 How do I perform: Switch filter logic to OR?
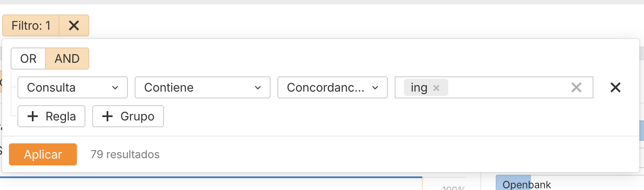[x=28, y=59]
